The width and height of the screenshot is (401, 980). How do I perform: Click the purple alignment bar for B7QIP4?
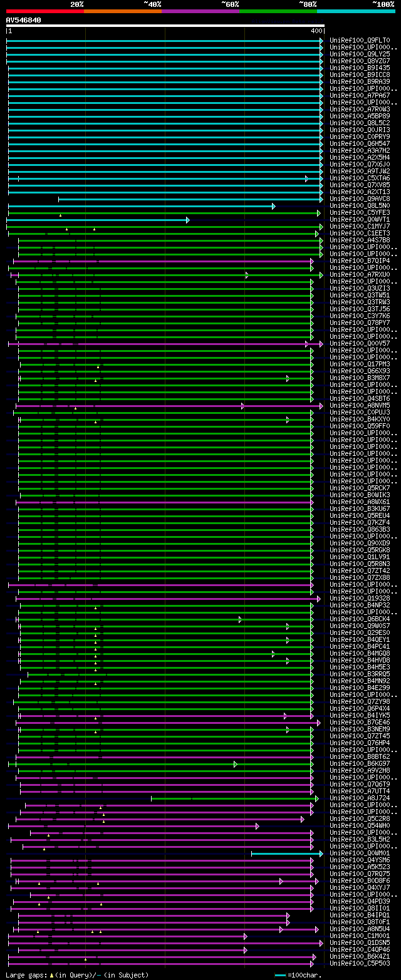point(163,261)
